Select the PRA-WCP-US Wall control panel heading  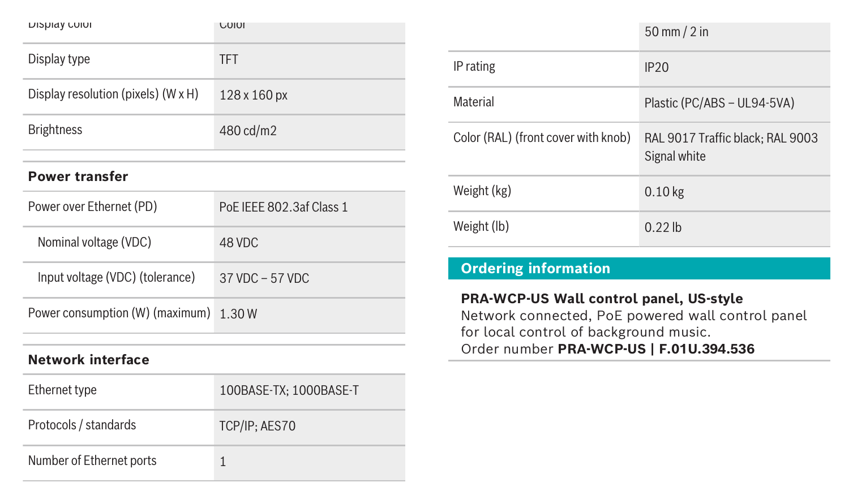(x=602, y=299)
